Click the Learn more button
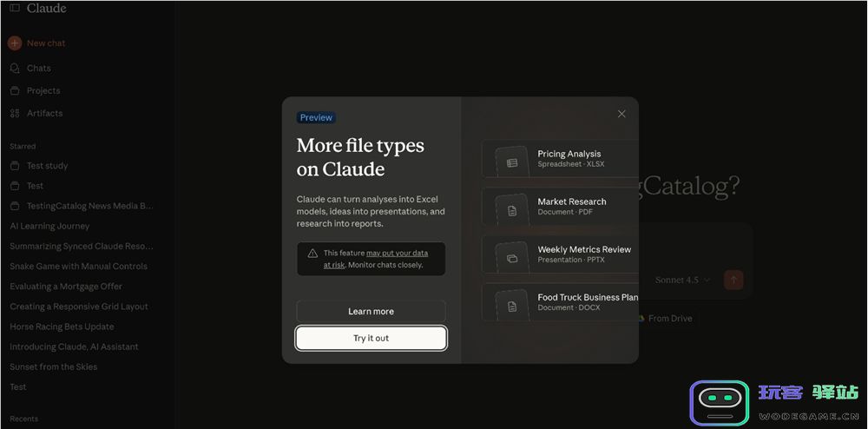 pyautogui.click(x=371, y=312)
